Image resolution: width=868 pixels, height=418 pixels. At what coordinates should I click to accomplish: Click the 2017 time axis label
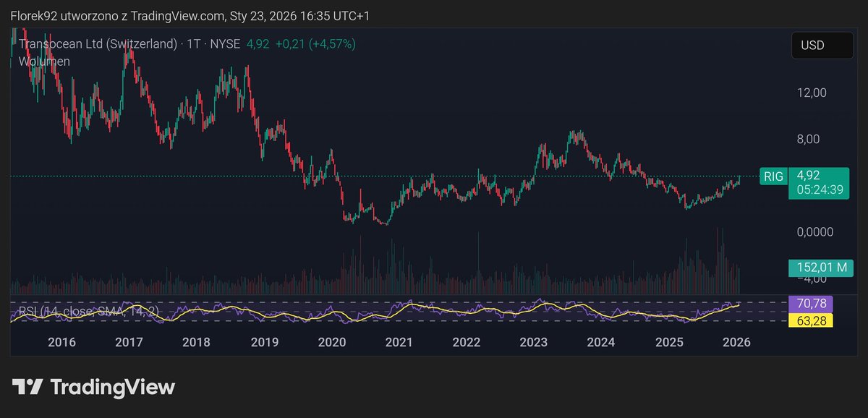129,342
